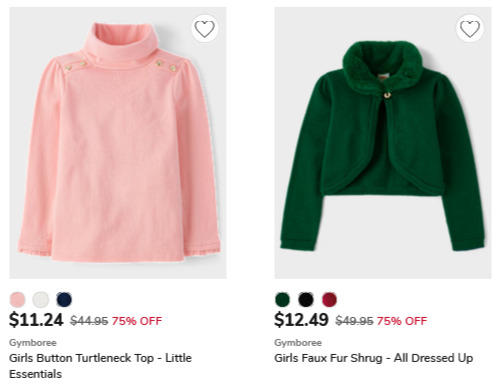This screenshot has width=495, height=385.
Task: Select the green color swatch for shrug
Action: coord(283,299)
